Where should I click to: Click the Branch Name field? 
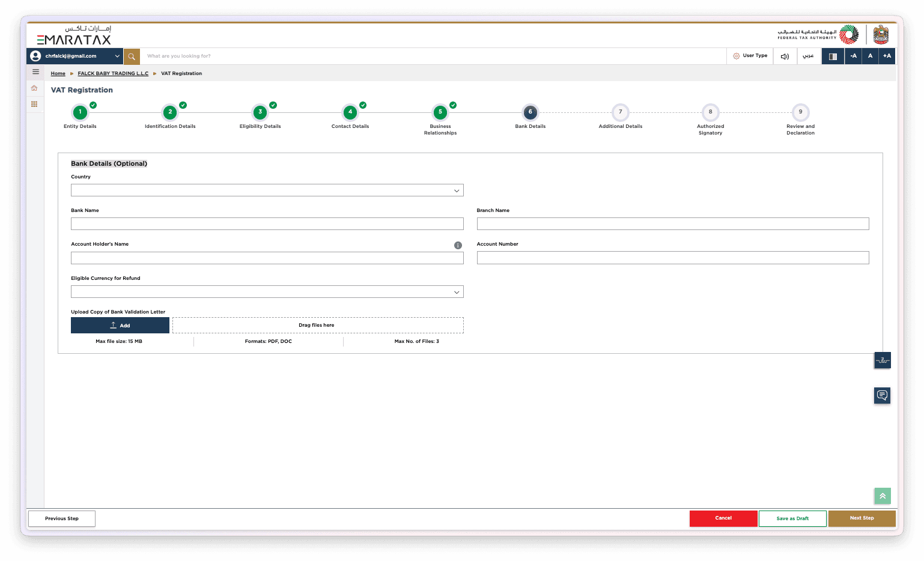click(673, 224)
